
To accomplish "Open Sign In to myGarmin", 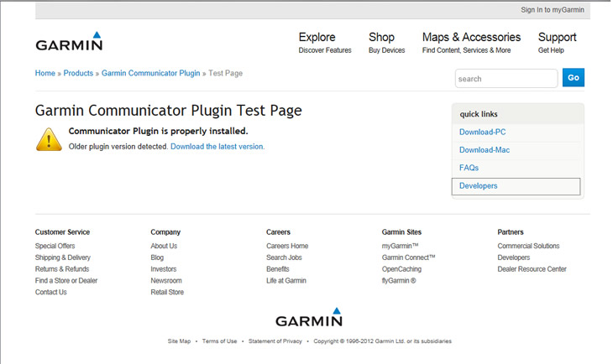I will click(552, 10).
